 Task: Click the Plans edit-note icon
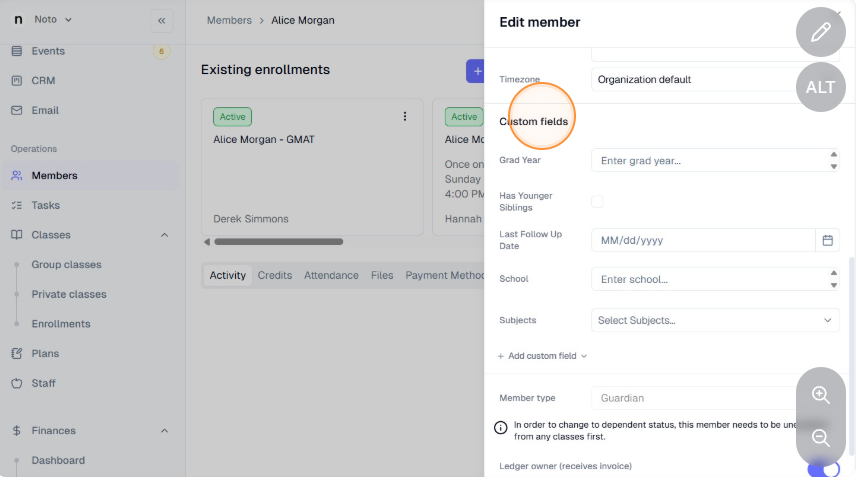[x=17, y=353]
